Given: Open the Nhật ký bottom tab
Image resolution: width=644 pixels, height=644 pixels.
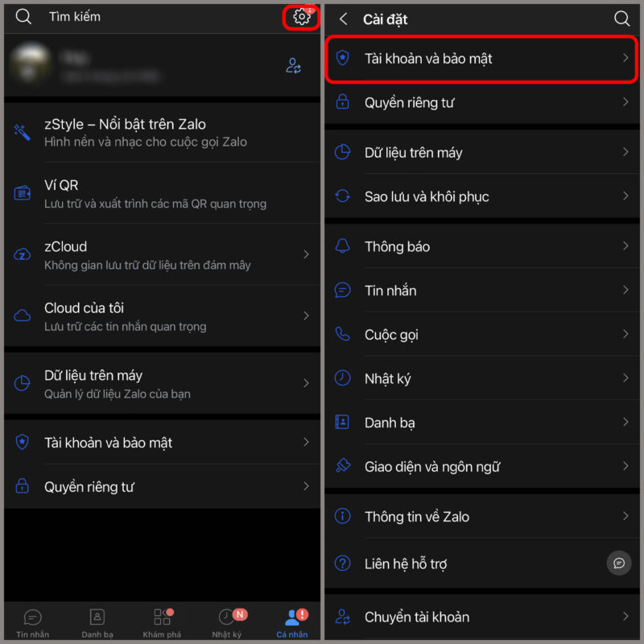Looking at the screenshot, I should pyautogui.click(x=227, y=623).
